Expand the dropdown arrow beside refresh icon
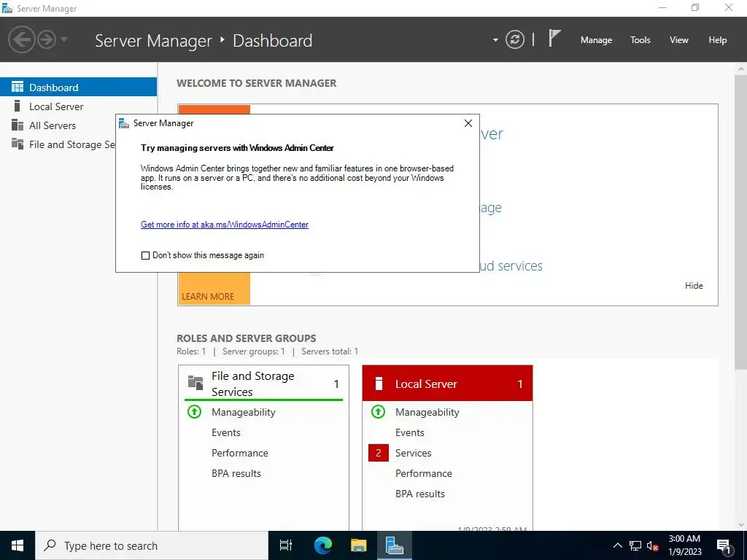 tap(495, 40)
